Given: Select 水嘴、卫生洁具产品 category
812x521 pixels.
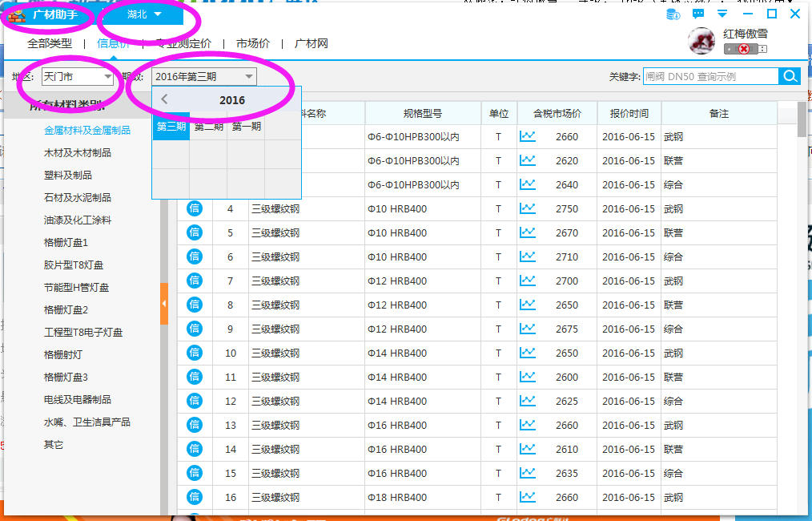Looking at the screenshot, I should 87,422.
